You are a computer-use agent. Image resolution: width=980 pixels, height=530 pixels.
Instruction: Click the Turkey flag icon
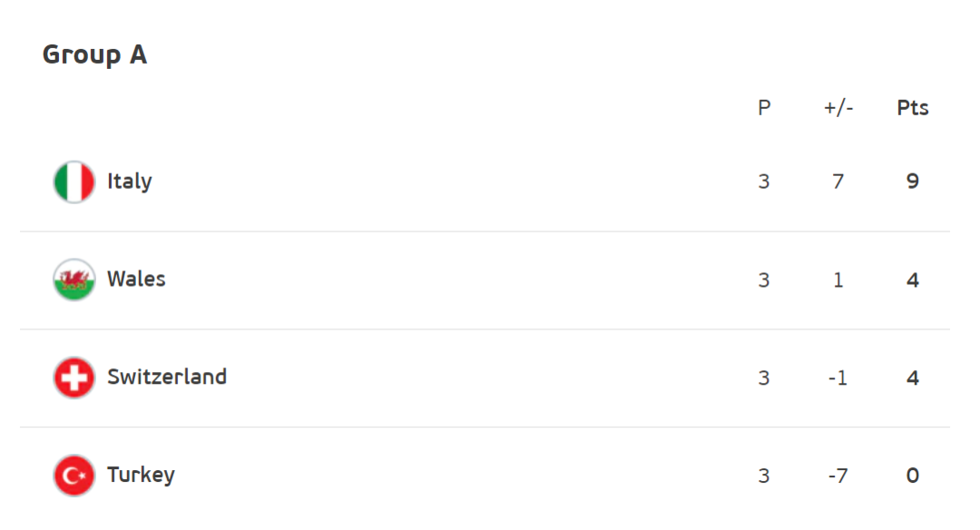[73, 476]
